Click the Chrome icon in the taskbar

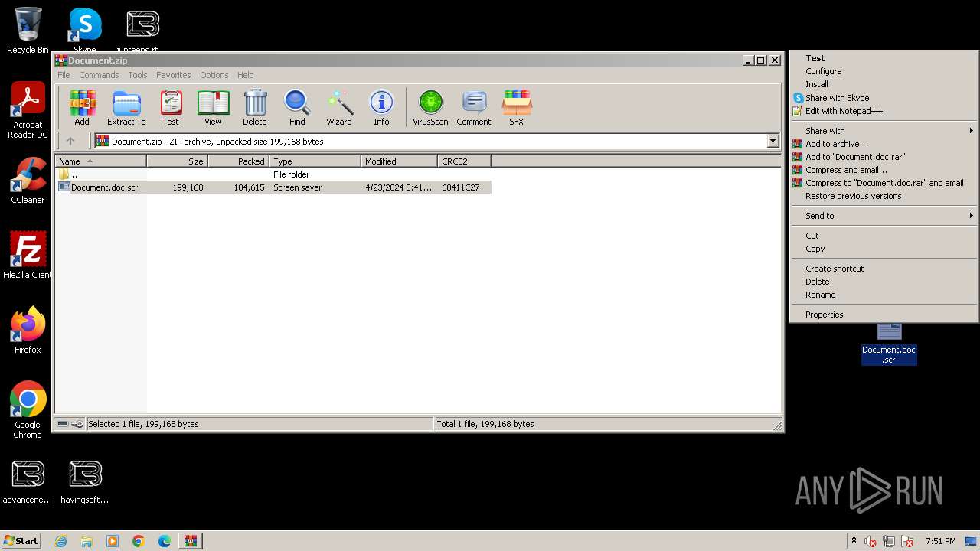(139, 541)
